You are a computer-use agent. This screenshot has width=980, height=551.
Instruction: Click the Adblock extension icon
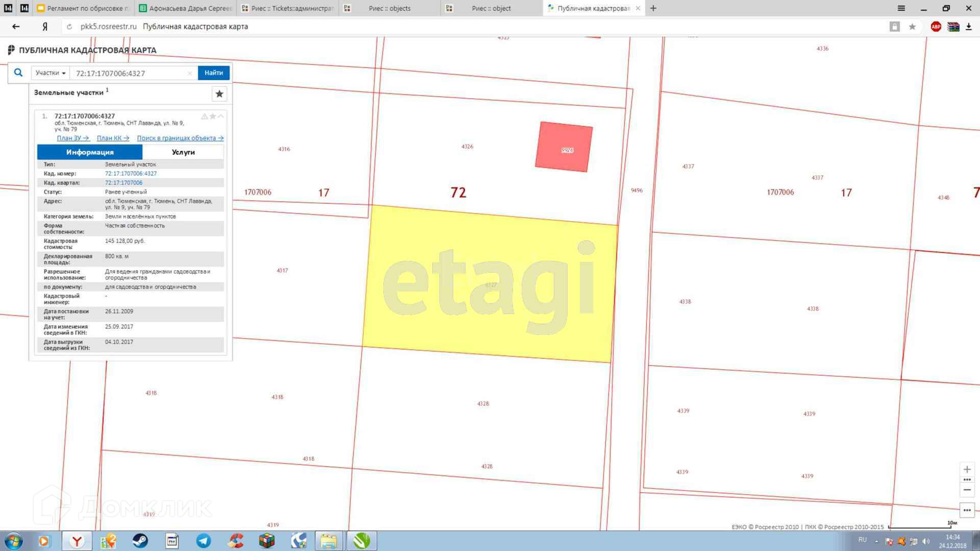[x=936, y=27]
